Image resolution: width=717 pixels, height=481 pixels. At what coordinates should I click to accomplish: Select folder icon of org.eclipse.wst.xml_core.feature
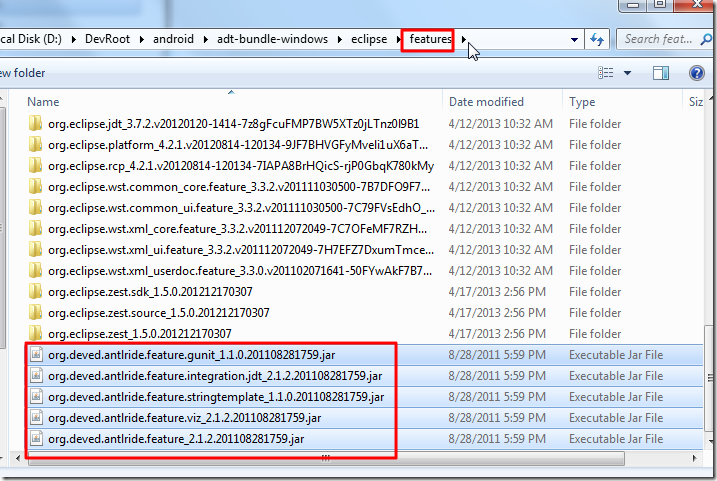[x=35, y=229]
